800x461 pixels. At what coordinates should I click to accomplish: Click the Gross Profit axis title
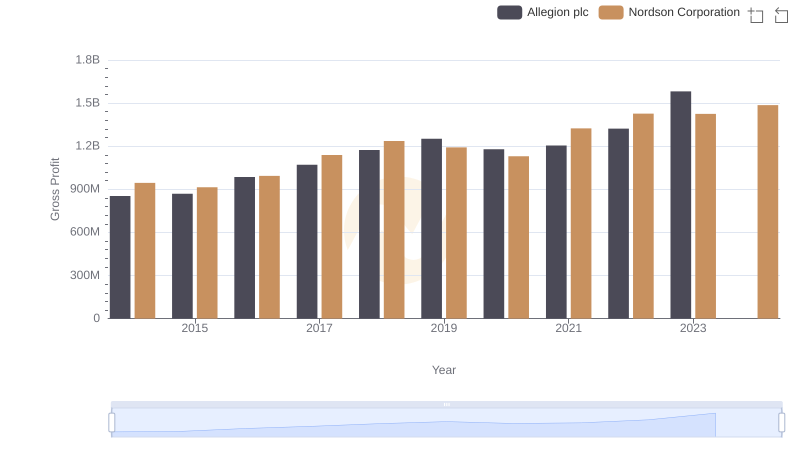55,189
